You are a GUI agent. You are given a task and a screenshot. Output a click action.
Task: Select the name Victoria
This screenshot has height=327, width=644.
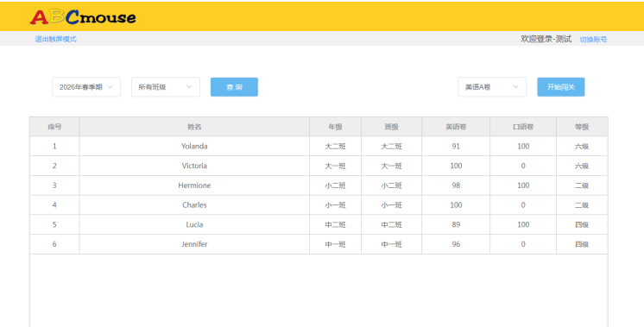(194, 166)
